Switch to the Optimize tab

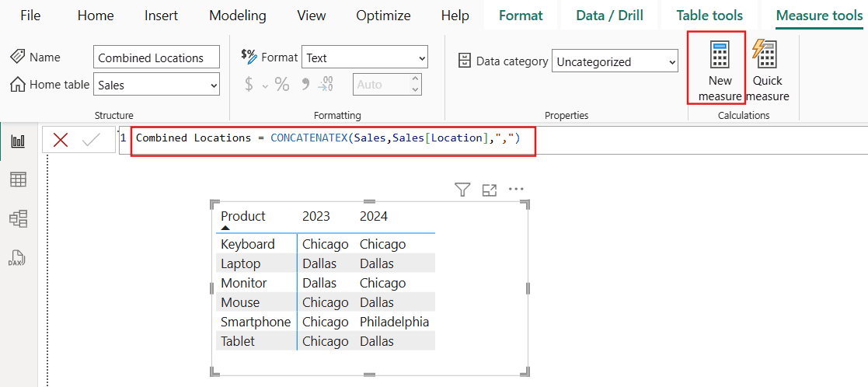(383, 15)
